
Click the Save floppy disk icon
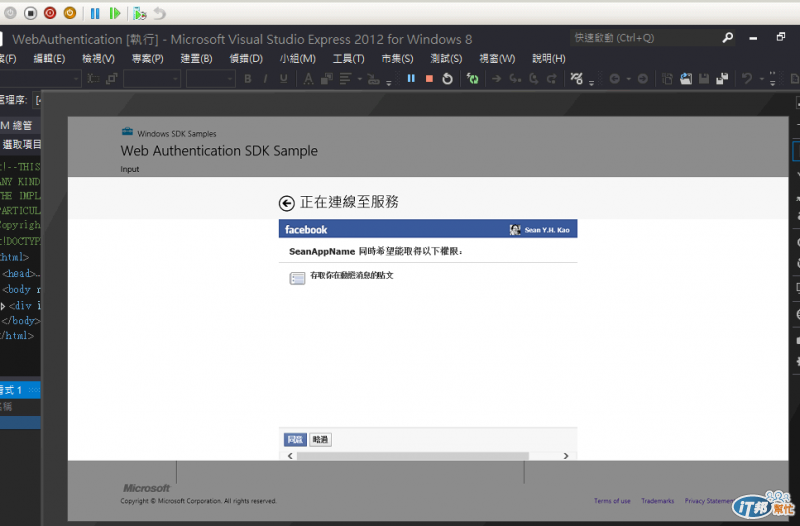[x=704, y=79]
